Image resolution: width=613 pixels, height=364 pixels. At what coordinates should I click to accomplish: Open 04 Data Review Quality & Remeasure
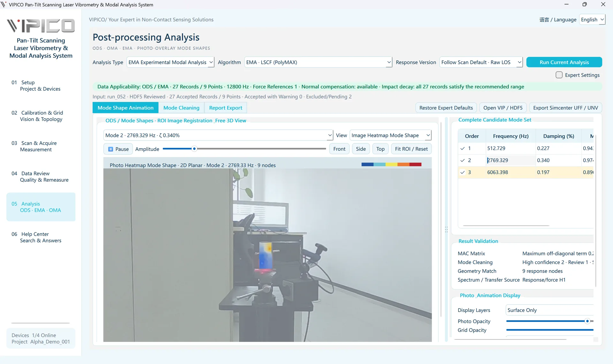pyautogui.click(x=41, y=177)
